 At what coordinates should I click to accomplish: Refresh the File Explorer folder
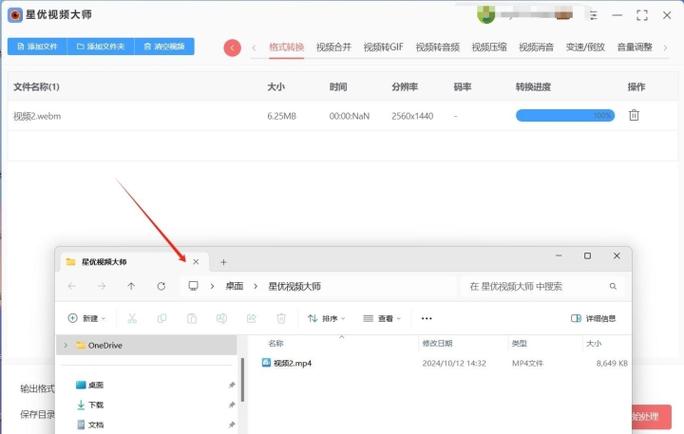click(161, 286)
